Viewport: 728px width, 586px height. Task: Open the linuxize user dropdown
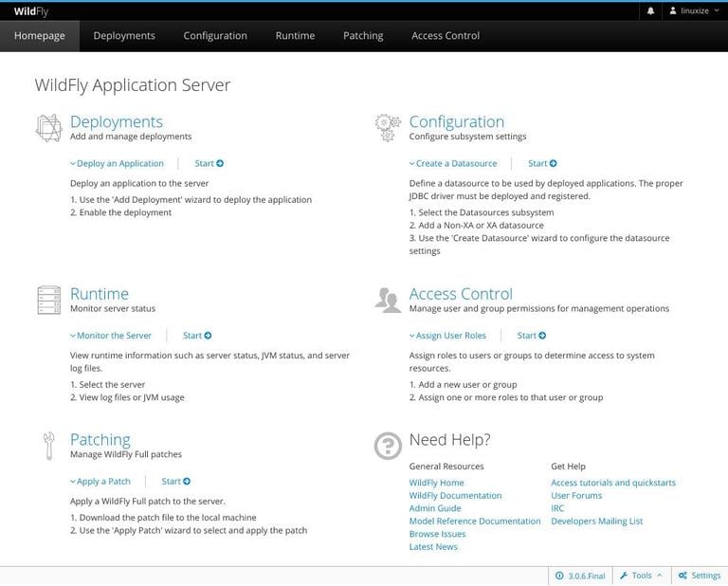[x=688, y=11]
